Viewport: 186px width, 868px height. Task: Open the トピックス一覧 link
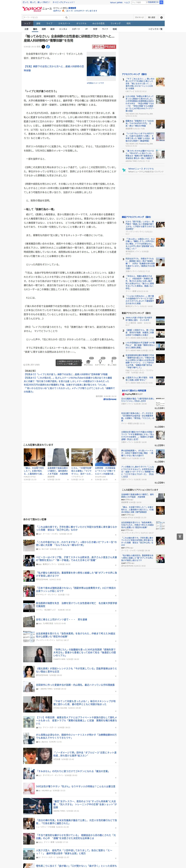click(155, 29)
